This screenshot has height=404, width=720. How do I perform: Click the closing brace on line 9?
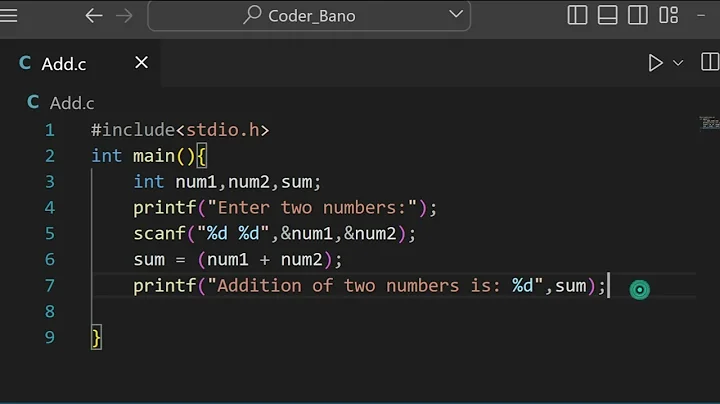pos(96,338)
